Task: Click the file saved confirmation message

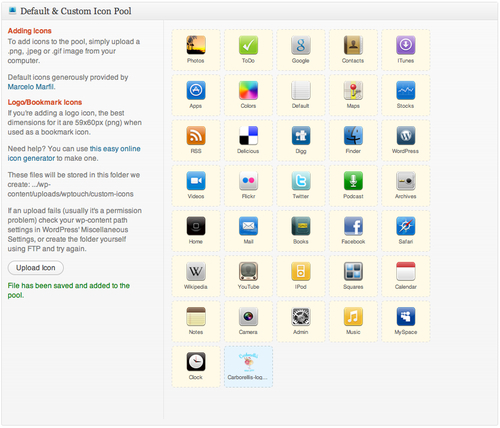Action: 69,290
